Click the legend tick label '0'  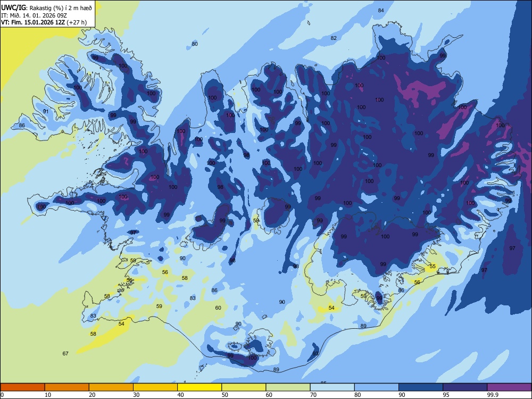click(x=2, y=395)
